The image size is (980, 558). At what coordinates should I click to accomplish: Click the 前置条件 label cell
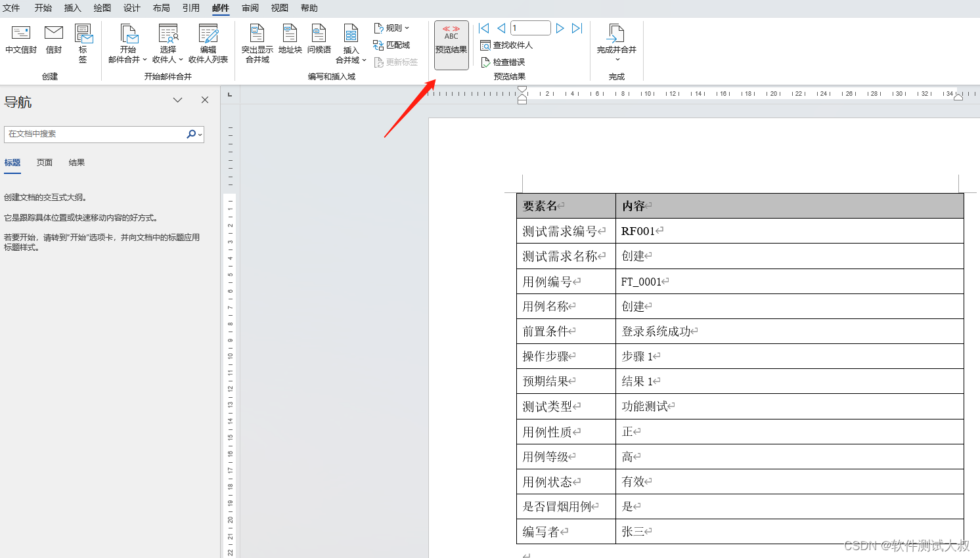[566, 332]
